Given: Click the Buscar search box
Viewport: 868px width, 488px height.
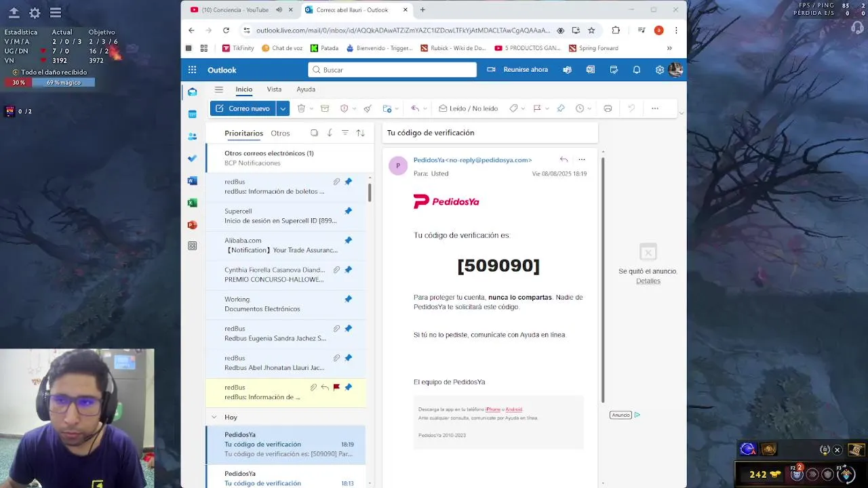Looking at the screenshot, I should 392,70.
